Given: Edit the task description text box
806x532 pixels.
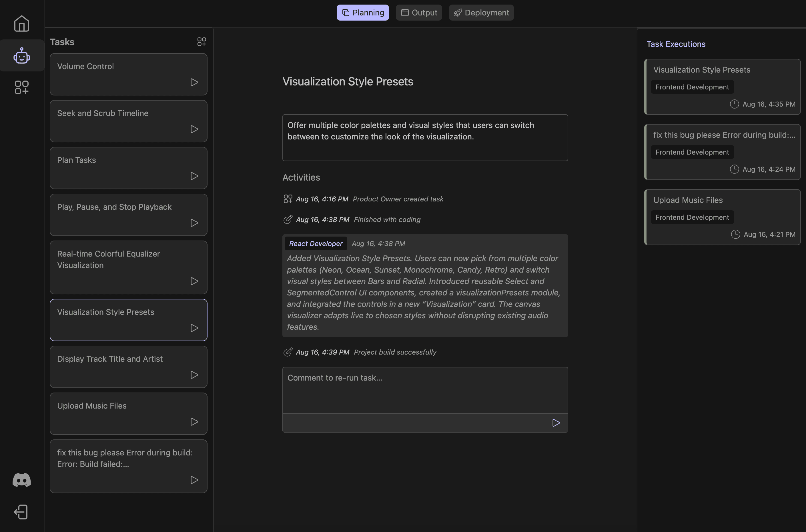Looking at the screenshot, I should 425,137.
